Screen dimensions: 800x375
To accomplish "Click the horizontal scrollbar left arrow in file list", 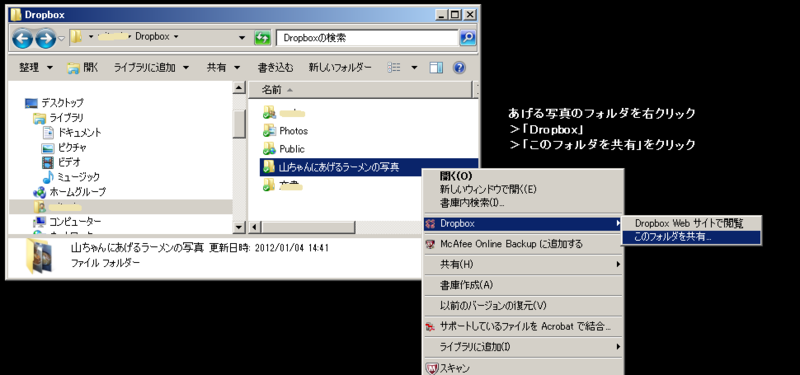I will tap(254, 227).
